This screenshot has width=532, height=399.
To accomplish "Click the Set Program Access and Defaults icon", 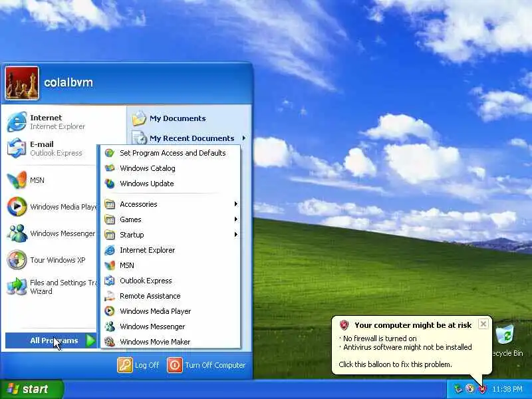I will point(109,153).
